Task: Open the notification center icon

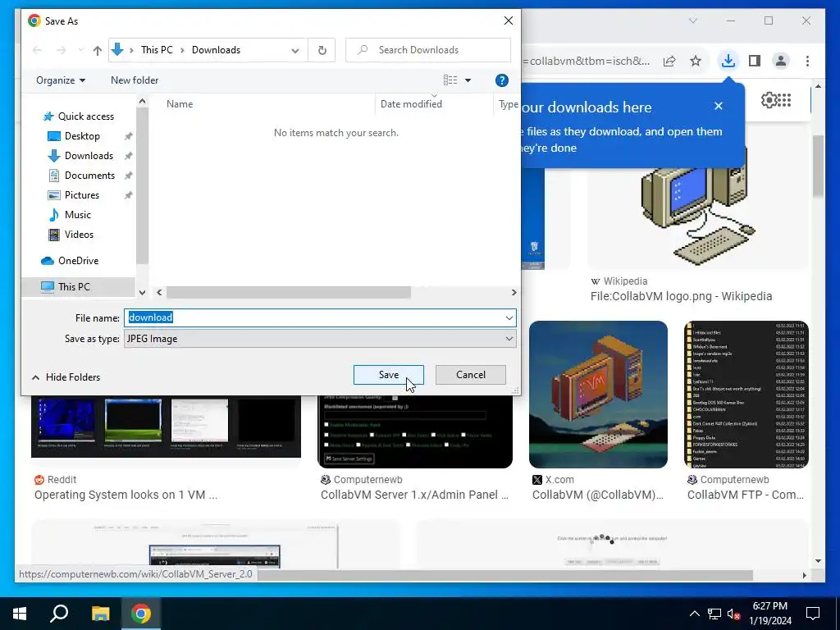Action: coord(813,614)
